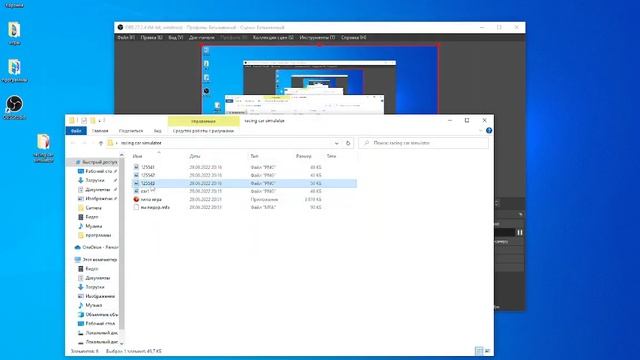The height and width of the screenshot is (360, 640).
Task: Switch to the Поделиться ribbon tab
Action: (131, 131)
